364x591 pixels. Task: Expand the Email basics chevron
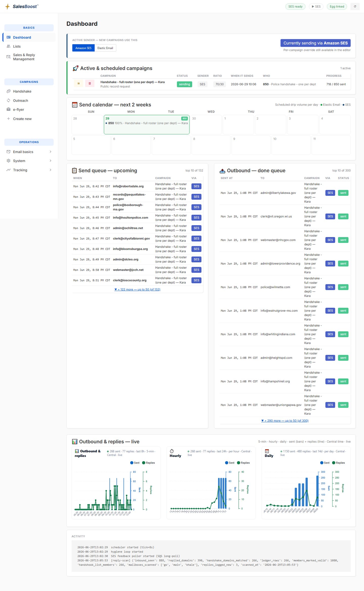[51, 152]
